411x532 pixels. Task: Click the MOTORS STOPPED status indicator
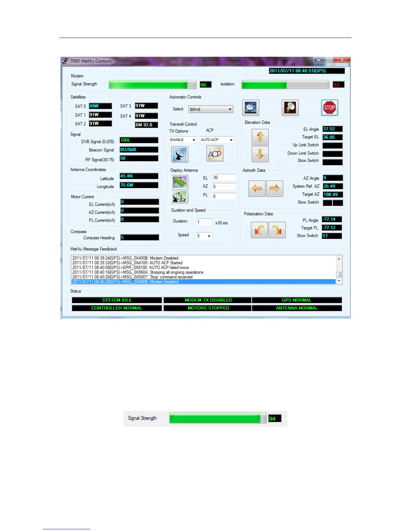(x=208, y=308)
